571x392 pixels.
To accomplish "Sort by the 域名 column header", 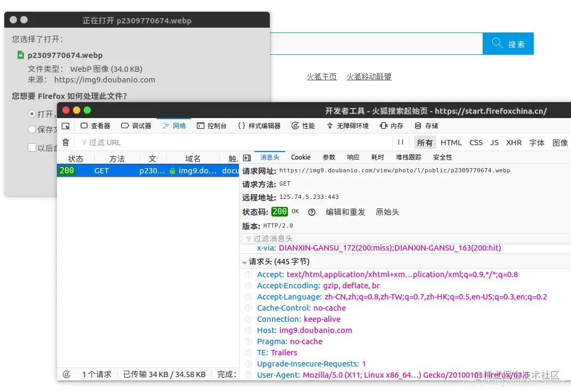I will point(193,159).
